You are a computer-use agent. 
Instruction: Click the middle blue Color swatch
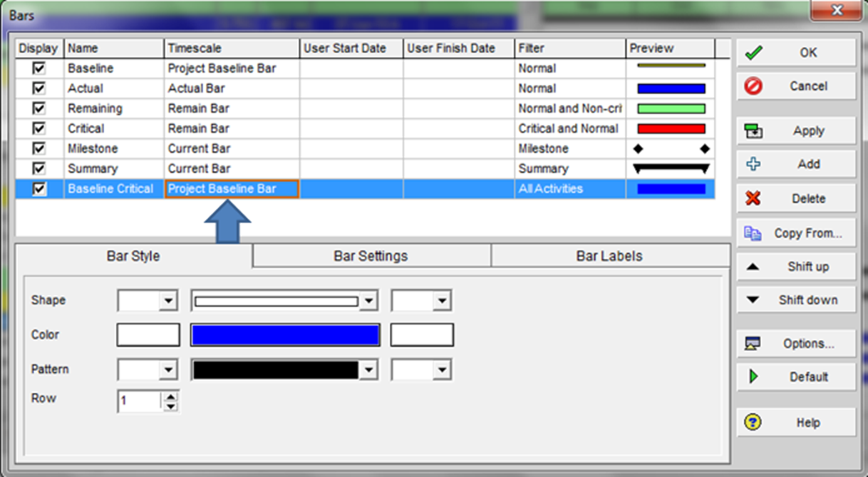point(285,335)
